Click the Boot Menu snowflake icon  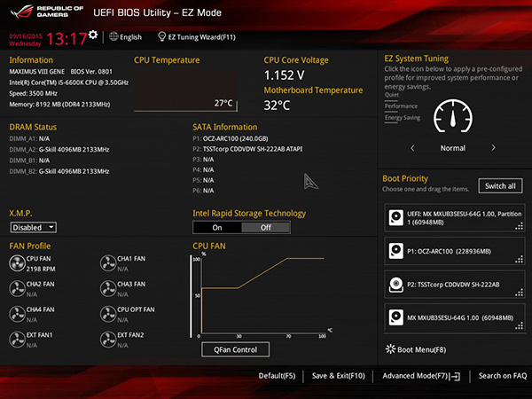390,349
